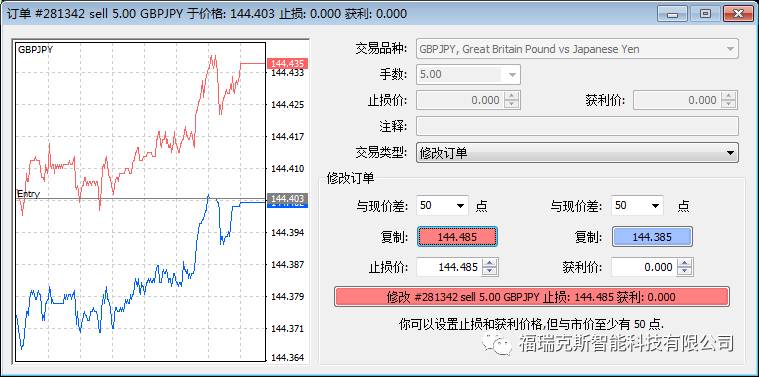Click the disabled 交易品种 GBPJPY dropdown
Screen dimensions: 759x377
(577, 49)
